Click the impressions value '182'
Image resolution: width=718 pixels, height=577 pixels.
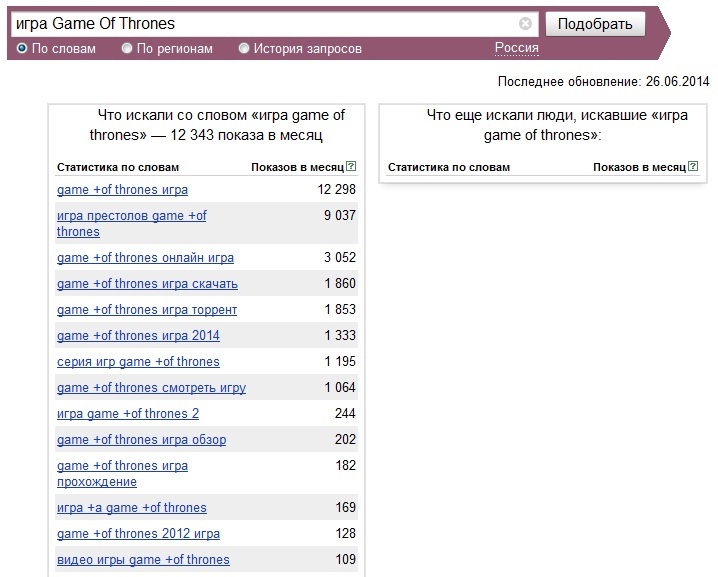(345, 466)
